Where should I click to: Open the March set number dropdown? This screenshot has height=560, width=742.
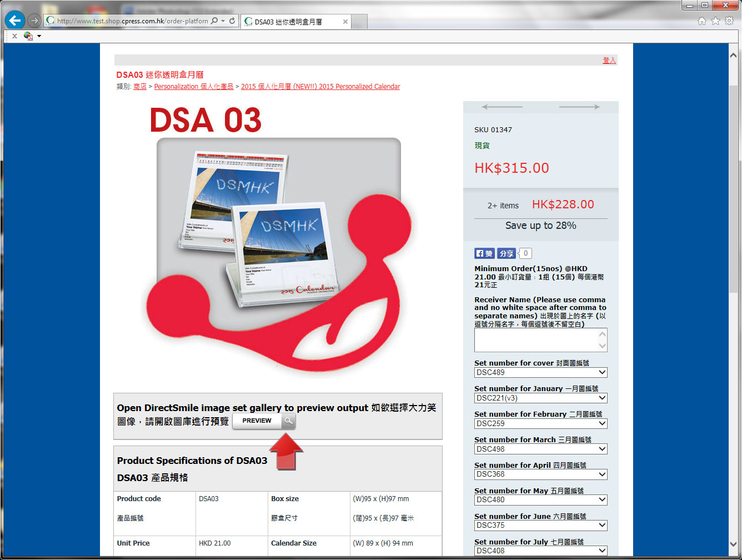(x=540, y=449)
